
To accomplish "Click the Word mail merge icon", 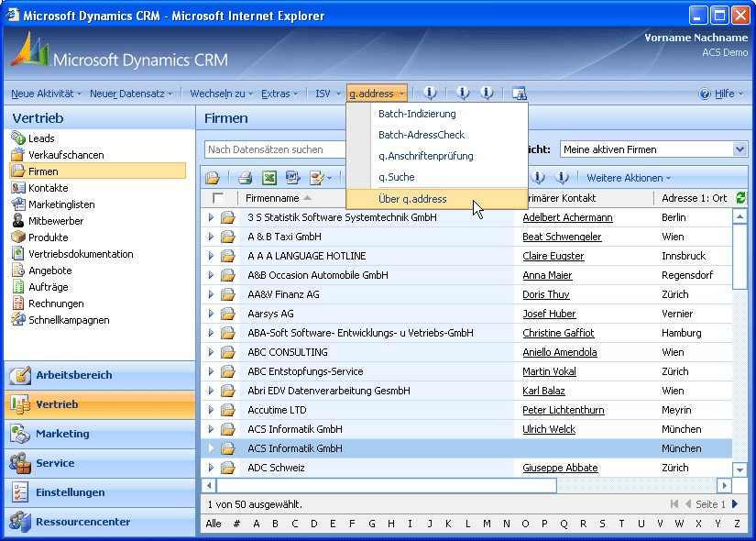I will click(292, 178).
